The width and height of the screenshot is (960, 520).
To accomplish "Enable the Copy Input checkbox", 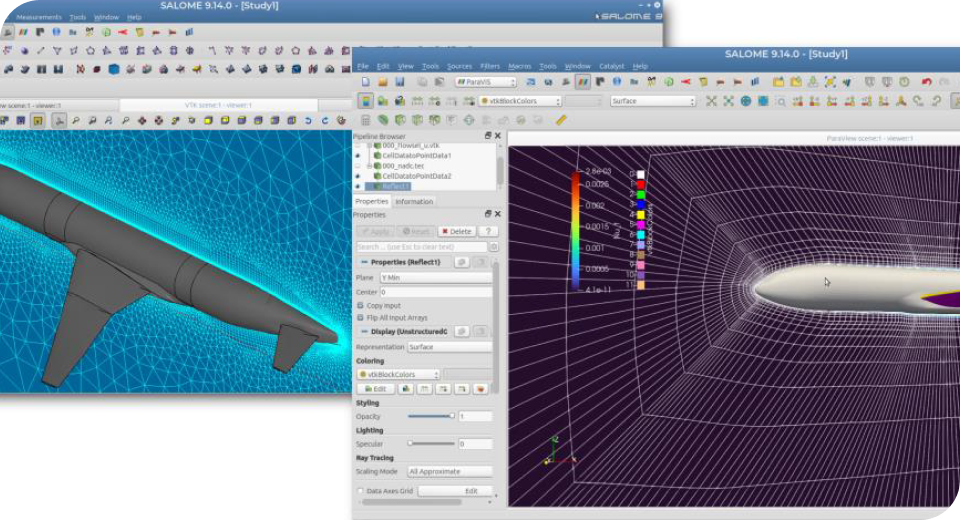I will coord(361,305).
